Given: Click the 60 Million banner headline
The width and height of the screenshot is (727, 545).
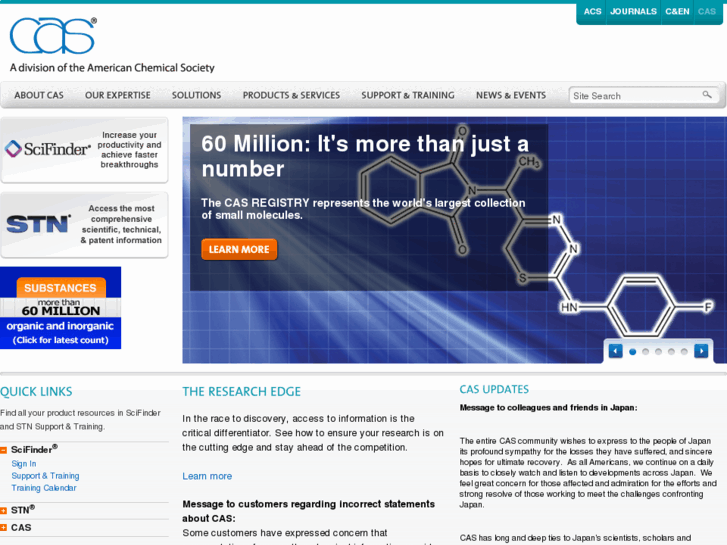Looking at the screenshot, I should click(365, 156).
